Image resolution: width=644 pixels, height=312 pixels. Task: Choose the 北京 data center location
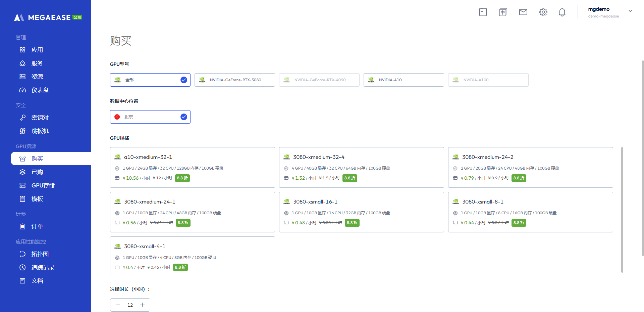click(150, 117)
